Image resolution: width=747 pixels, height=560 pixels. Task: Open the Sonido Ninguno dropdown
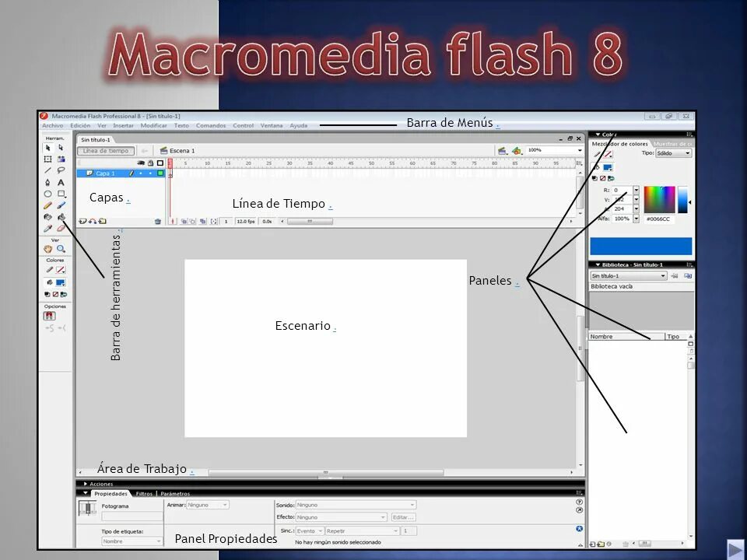point(356,505)
